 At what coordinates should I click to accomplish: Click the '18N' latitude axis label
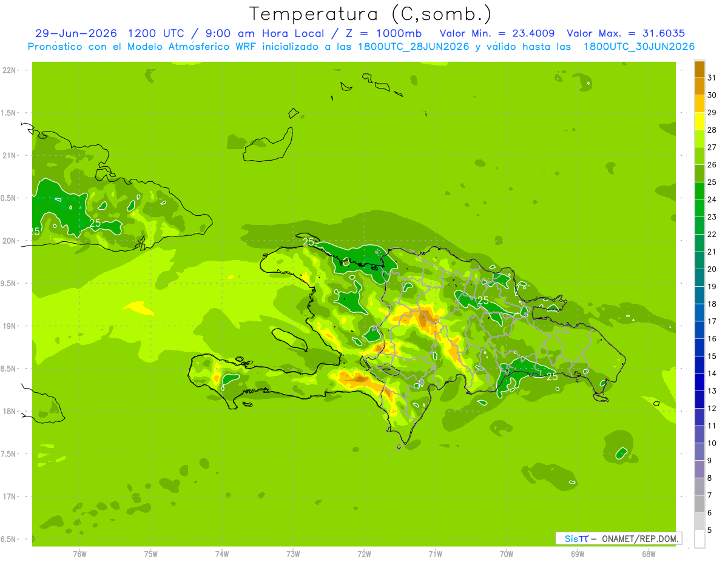8,411
